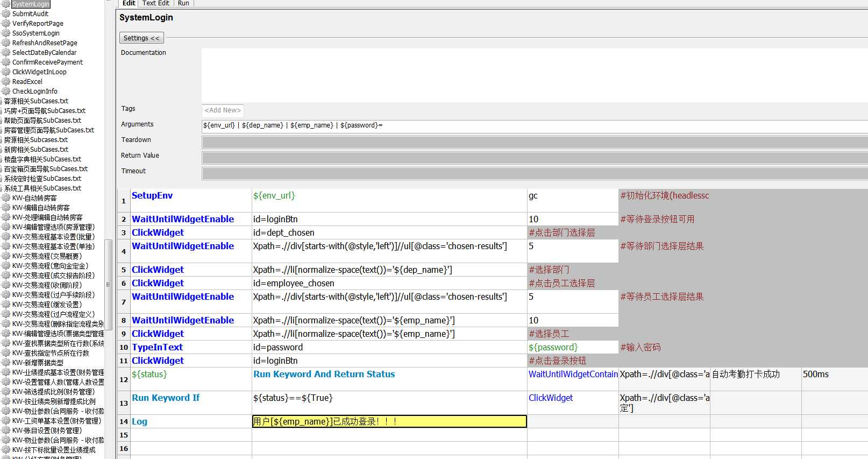This screenshot has width=868, height=459.
Task: Click the SelectDateByCalendar gear icon
Action: coord(6,53)
